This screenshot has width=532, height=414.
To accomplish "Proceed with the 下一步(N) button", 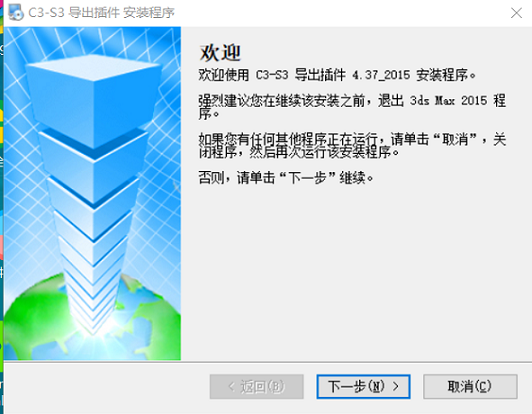I will coord(363,387).
